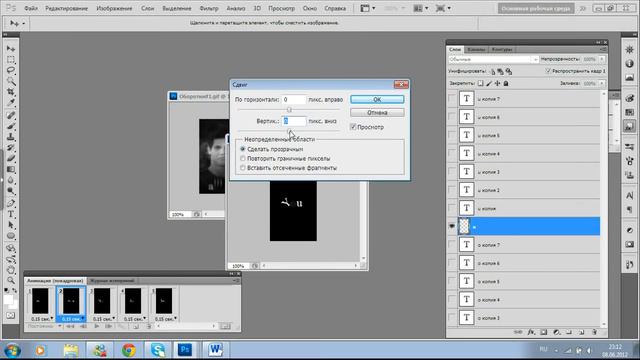640x360 pixels.
Task: Open the Animation panel flyout menu
Action: click(236, 280)
